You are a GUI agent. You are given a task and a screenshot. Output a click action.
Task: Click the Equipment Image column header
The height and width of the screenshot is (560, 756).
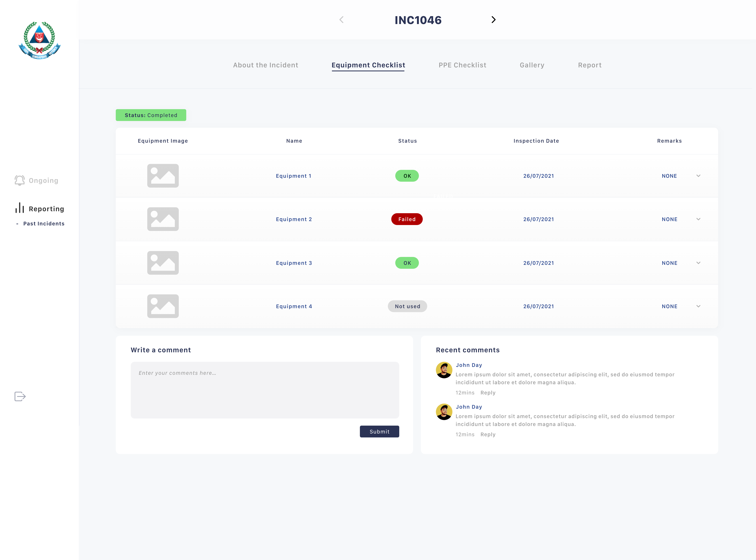pos(163,141)
